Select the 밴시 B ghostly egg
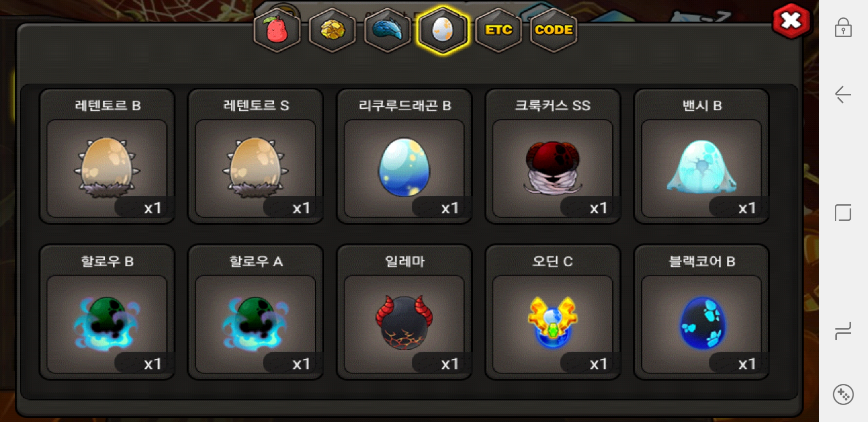 (x=701, y=156)
